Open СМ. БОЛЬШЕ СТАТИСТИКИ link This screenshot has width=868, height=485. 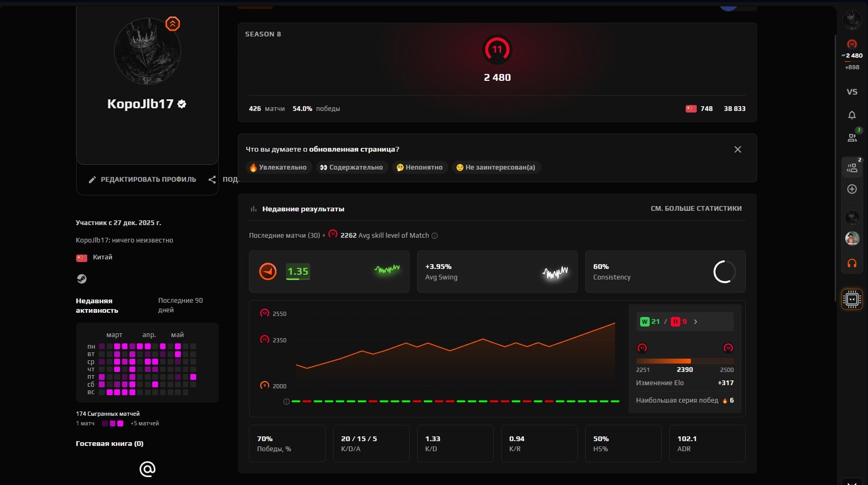click(x=696, y=209)
